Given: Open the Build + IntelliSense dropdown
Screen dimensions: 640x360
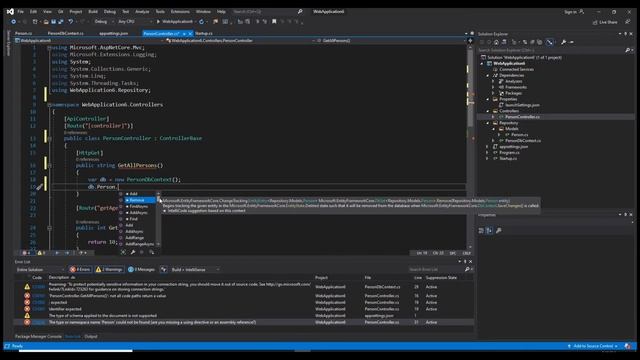Looking at the screenshot, I should click(195, 270).
